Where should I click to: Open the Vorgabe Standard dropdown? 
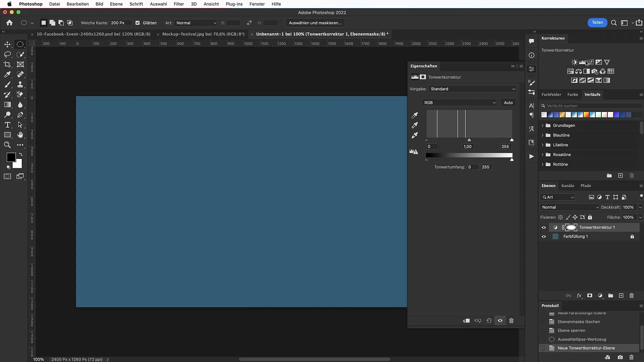pos(473,89)
